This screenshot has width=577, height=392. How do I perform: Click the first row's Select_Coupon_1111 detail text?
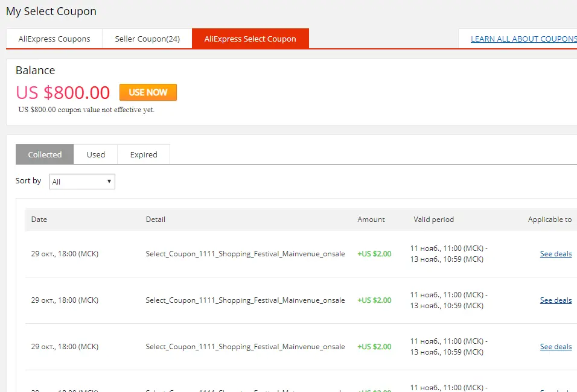click(x=245, y=254)
